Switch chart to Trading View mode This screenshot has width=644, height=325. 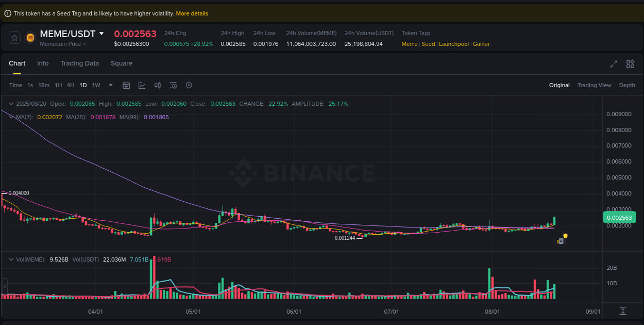click(x=594, y=85)
